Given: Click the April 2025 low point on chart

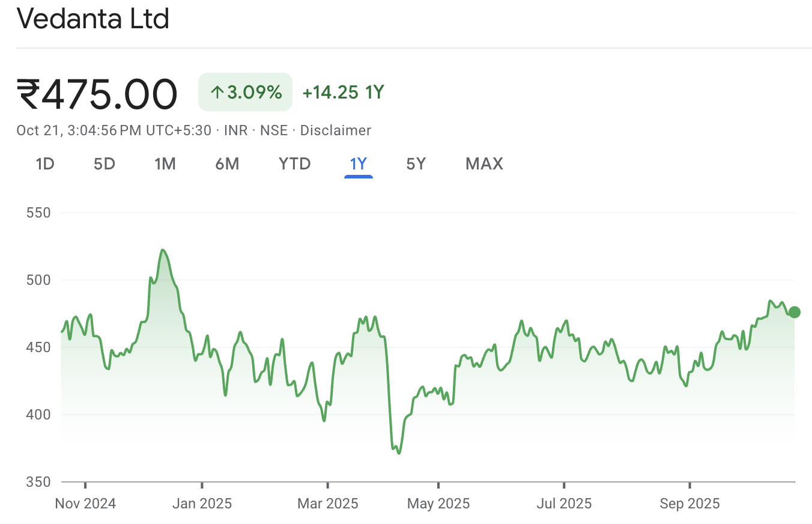Looking at the screenshot, I should (398, 452).
